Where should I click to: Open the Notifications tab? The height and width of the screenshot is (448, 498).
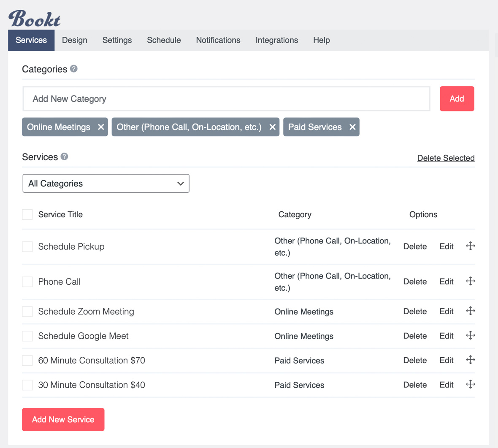coord(218,40)
